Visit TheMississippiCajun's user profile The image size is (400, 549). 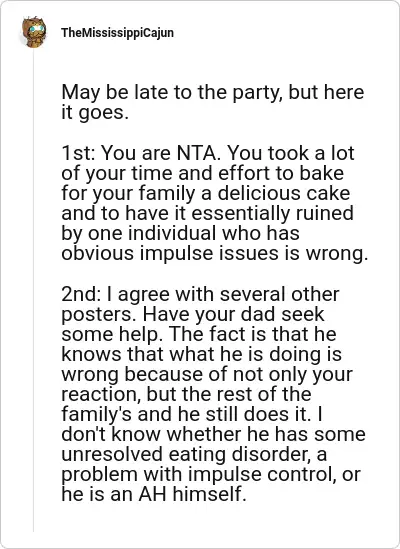(x=117, y=33)
